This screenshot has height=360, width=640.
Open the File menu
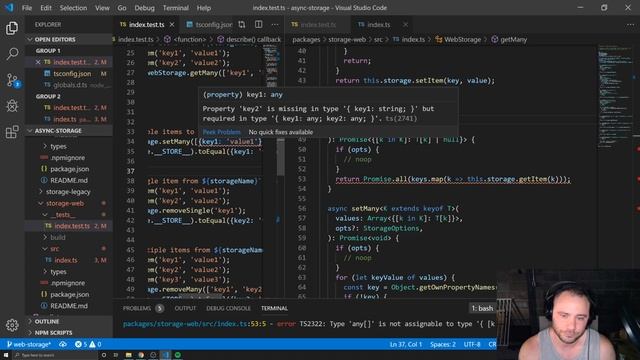tap(27, 8)
